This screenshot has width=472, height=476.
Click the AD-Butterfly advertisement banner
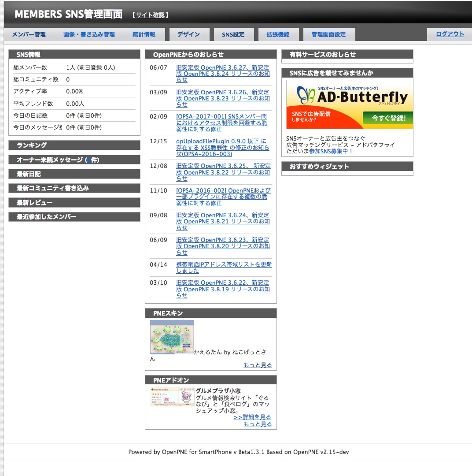tap(350, 104)
